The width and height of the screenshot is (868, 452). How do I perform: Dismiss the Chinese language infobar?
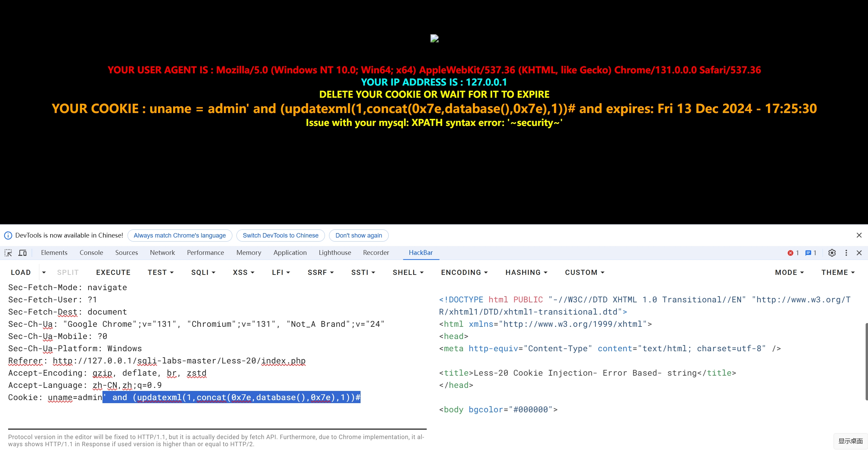click(x=859, y=235)
